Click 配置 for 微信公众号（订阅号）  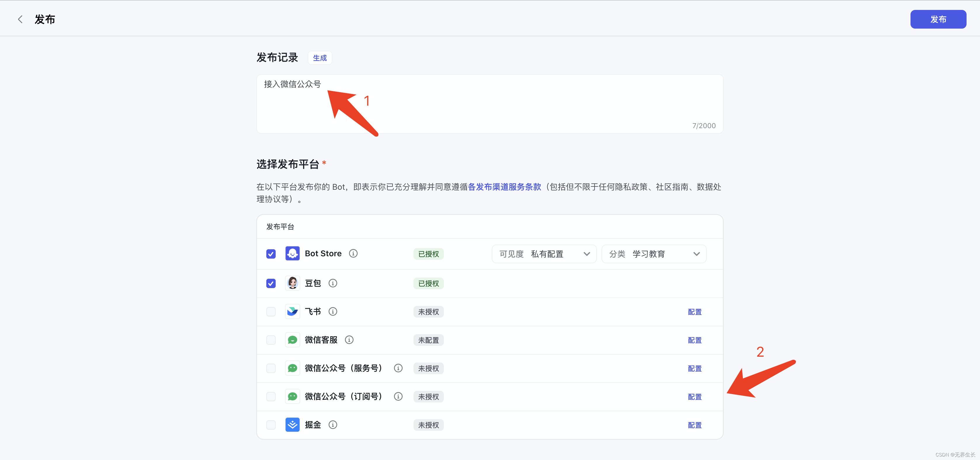(694, 396)
